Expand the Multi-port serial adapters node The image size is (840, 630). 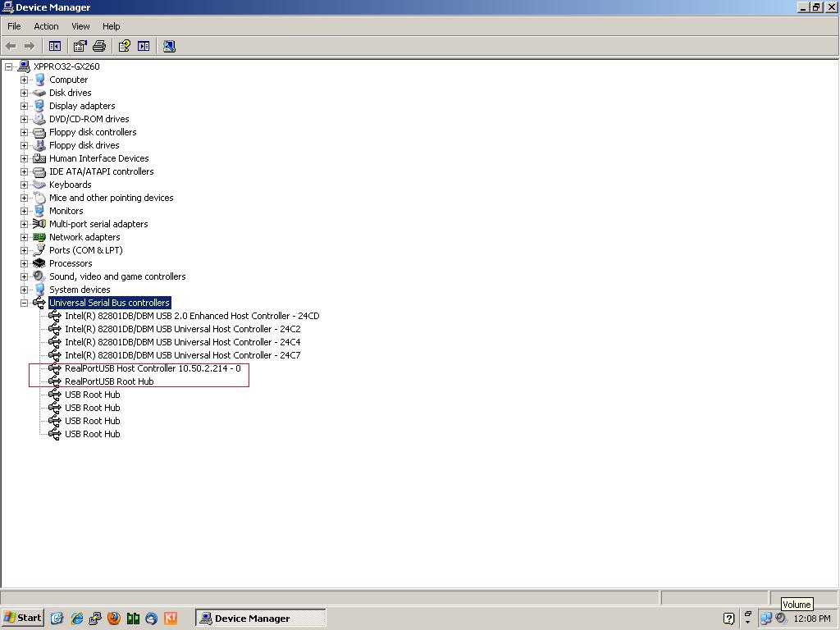(x=25, y=224)
